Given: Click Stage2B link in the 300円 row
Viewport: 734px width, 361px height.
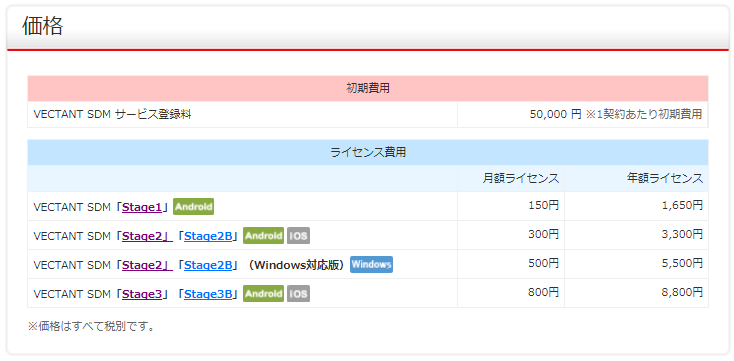Looking at the screenshot, I should click(x=208, y=236).
